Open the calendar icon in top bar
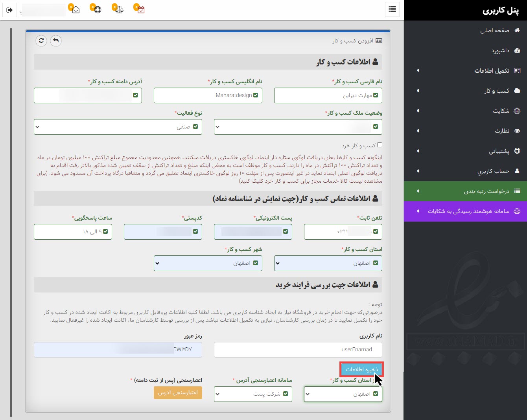Image resolution: width=527 pixels, height=420 pixels. (x=141, y=9)
